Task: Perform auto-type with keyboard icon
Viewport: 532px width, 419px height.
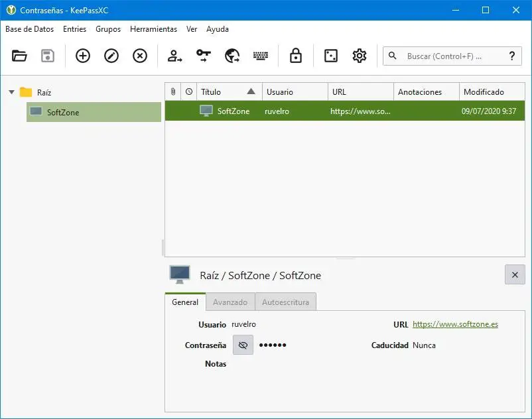Action: [x=261, y=56]
